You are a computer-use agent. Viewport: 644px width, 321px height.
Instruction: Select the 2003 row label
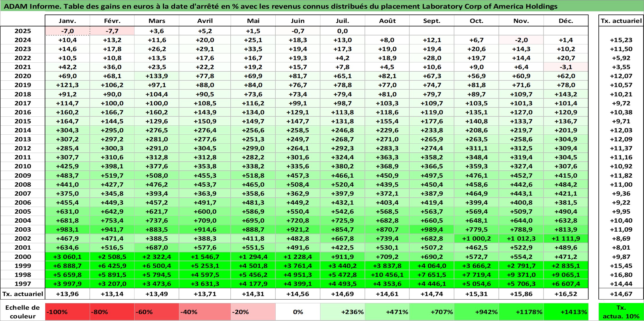pos(23,230)
